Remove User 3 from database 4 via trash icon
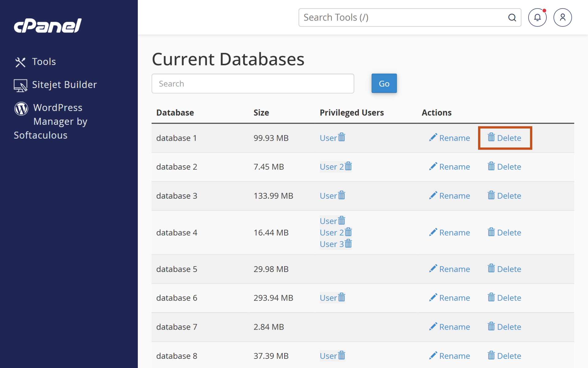Screen dimensions: 588x368 (348, 243)
